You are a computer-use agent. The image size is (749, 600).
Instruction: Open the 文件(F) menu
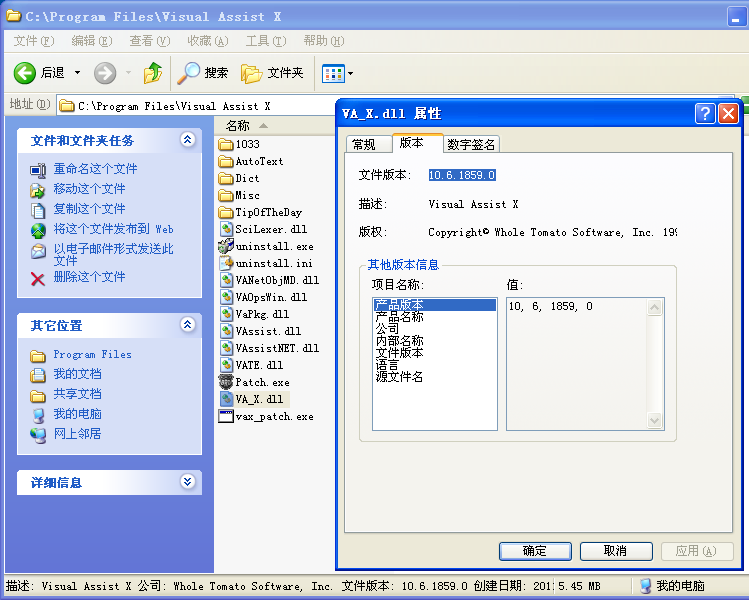[33, 41]
